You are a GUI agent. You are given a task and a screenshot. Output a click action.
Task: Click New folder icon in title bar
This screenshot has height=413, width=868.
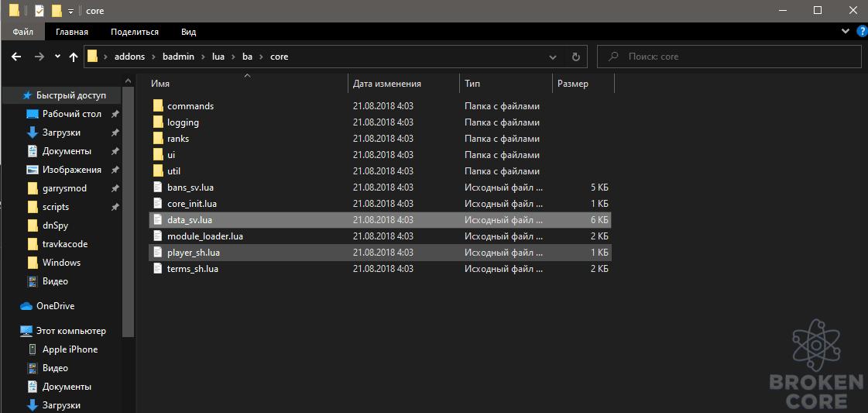(56, 11)
